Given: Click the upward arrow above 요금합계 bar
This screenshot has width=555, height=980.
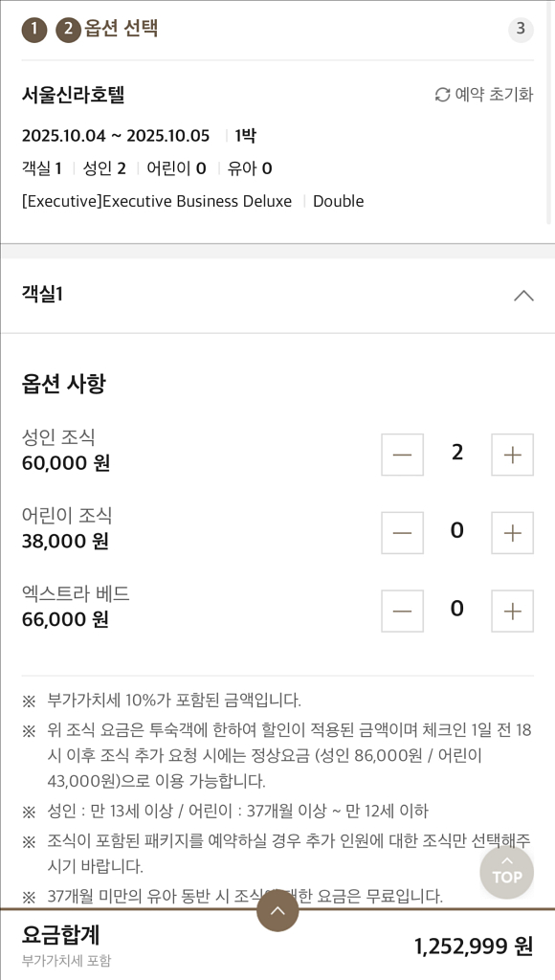Looking at the screenshot, I should [x=277, y=910].
